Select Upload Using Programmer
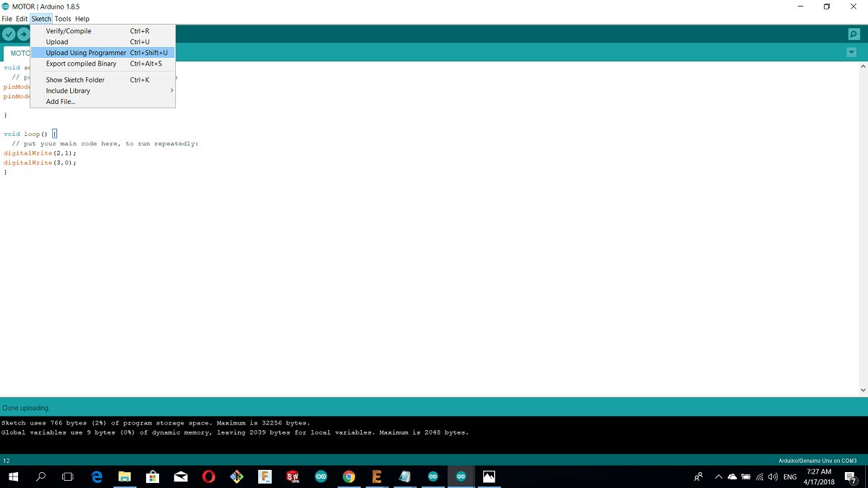Viewport: 868px width, 488px height. pos(103,53)
